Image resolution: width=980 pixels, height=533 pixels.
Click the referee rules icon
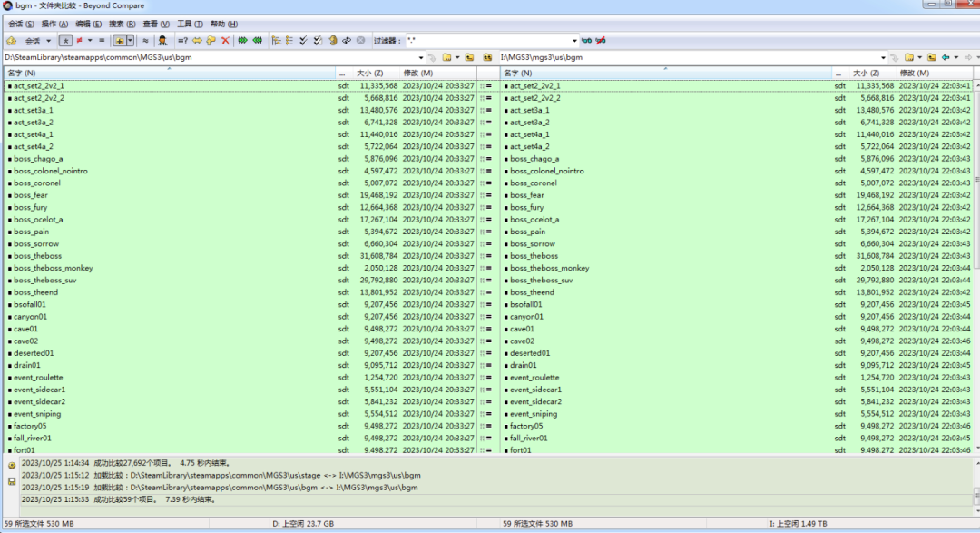[x=162, y=41]
